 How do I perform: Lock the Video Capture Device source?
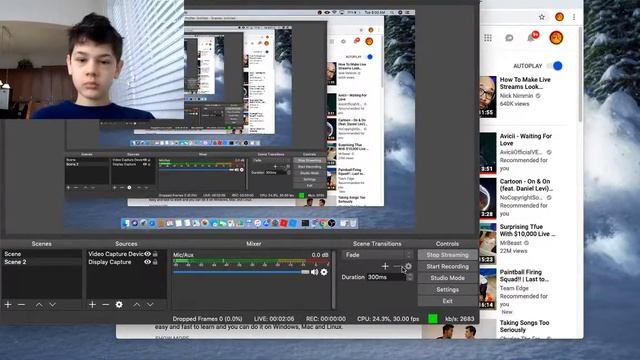(156, 254)
